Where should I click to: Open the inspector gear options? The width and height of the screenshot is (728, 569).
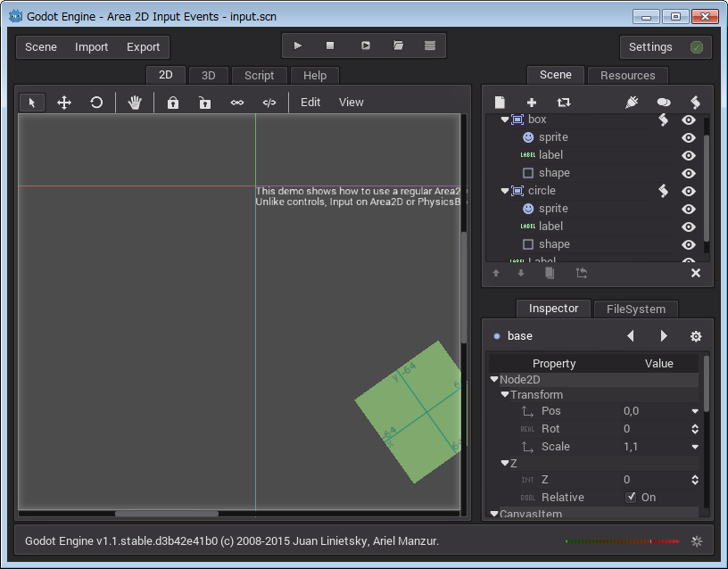point(696,336)
